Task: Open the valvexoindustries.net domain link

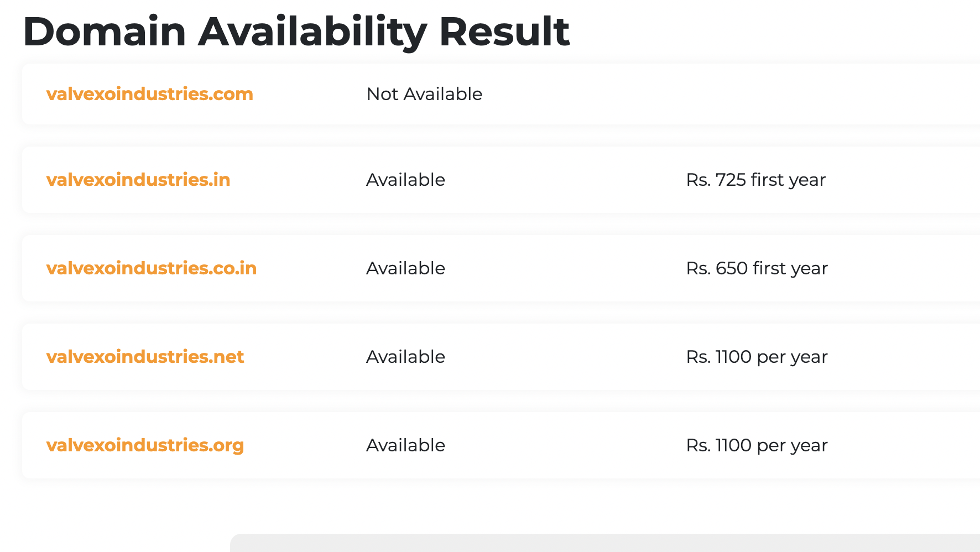Action: pyautogui.click(x=145, y=357)
